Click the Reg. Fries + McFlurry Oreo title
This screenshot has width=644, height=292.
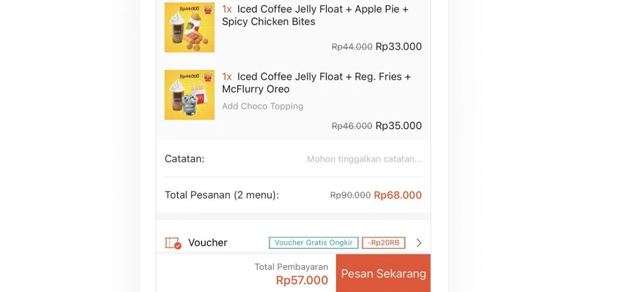click(317, 83)
